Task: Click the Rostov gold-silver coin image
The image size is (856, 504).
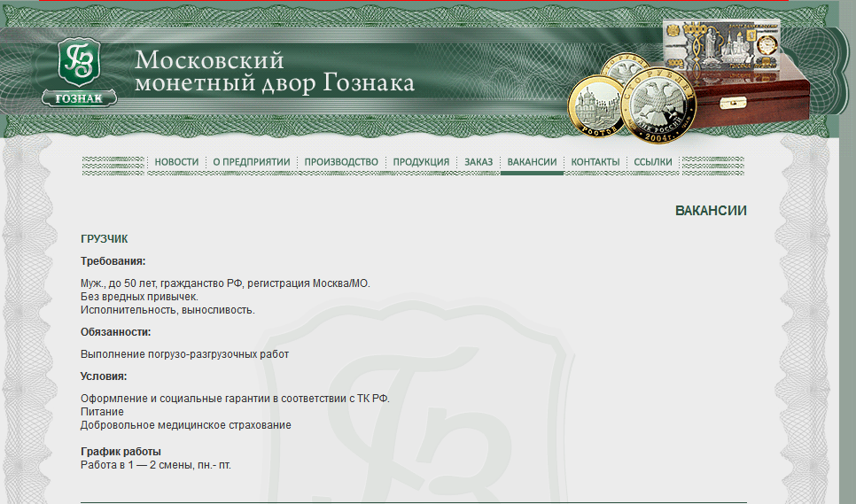Action: click(596, 106)
